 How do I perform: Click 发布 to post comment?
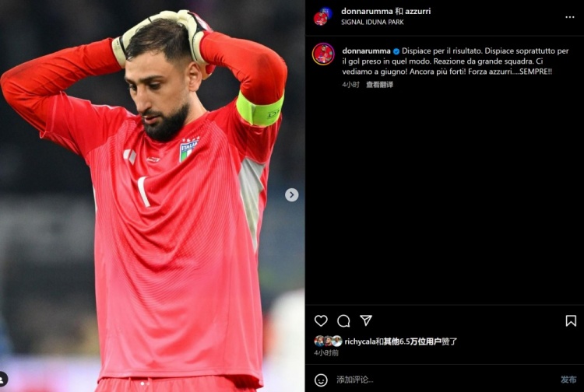coord(568,380)
